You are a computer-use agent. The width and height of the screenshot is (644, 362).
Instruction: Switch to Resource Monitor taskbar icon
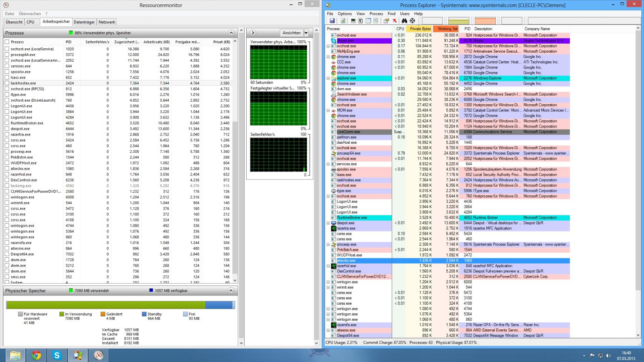98,355
